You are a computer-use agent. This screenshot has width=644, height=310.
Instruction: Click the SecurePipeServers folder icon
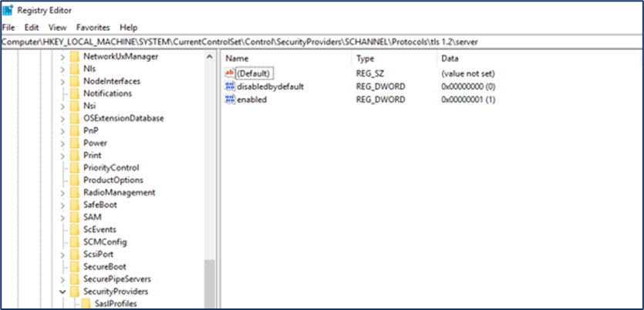(74, 279)
